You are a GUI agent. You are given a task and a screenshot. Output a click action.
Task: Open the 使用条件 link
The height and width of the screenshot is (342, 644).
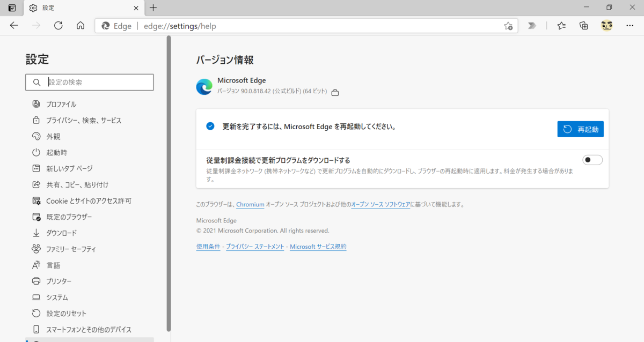click(208, 247)
